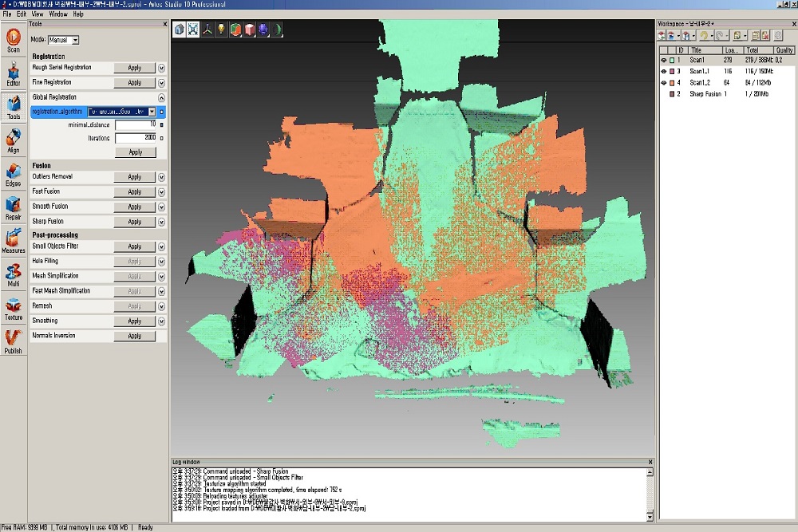Open the Repair tool icon
The height and width of the screenshot is (532, 798).
[14, 208]
